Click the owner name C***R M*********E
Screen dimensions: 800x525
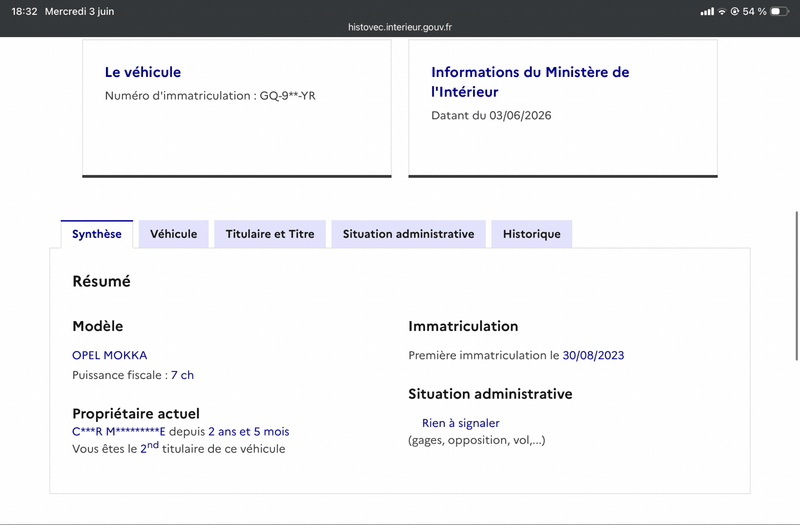pos(118,432)
